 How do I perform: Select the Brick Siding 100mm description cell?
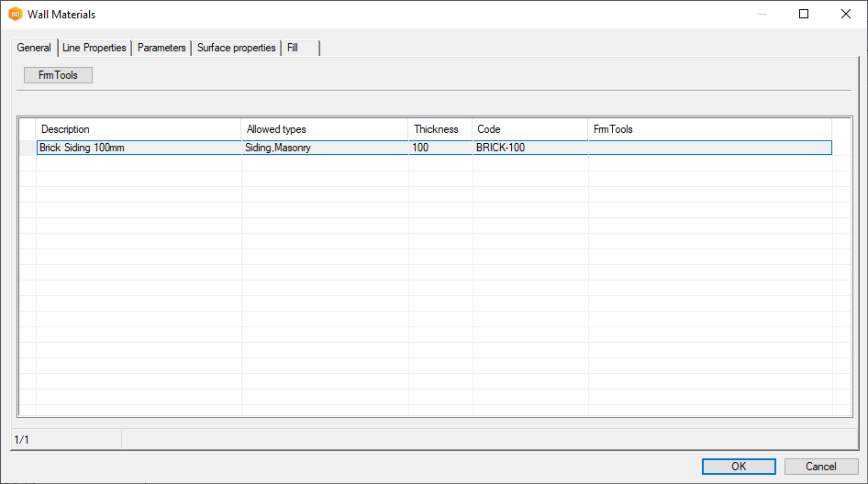tap(138, 148)
